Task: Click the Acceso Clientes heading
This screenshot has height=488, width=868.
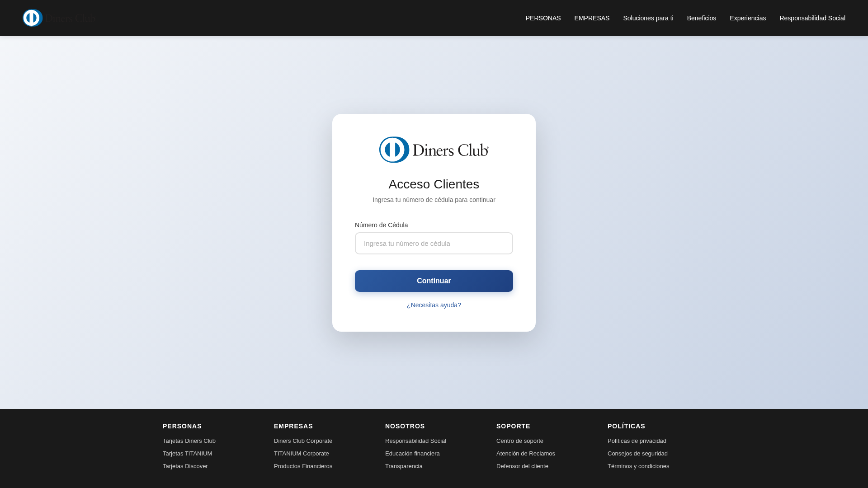Action: 434,184
